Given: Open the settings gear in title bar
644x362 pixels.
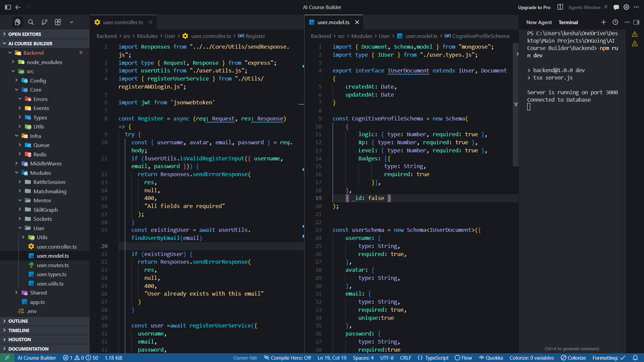Looking at the screenshot, I should pyautogui.click(x=626, y=8).
